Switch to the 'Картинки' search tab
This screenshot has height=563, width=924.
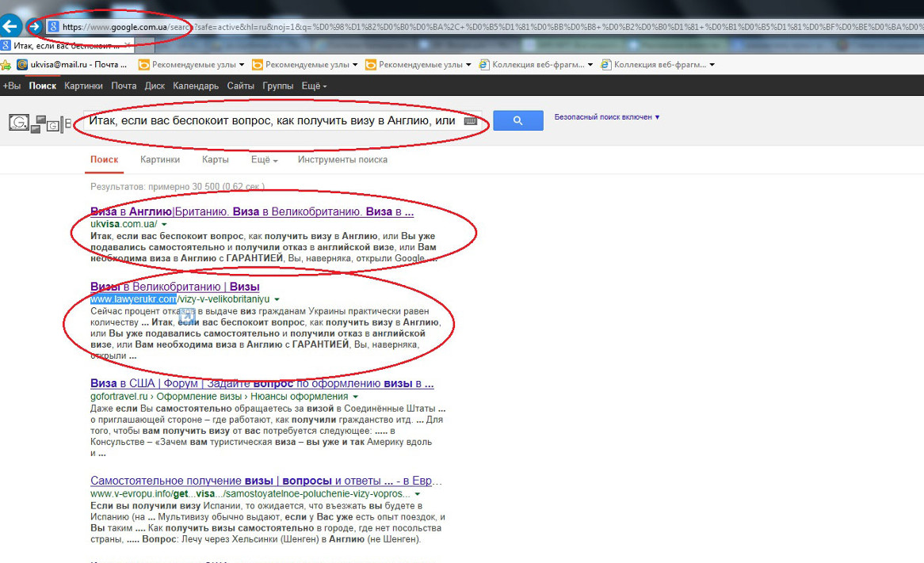click(160, 160)
